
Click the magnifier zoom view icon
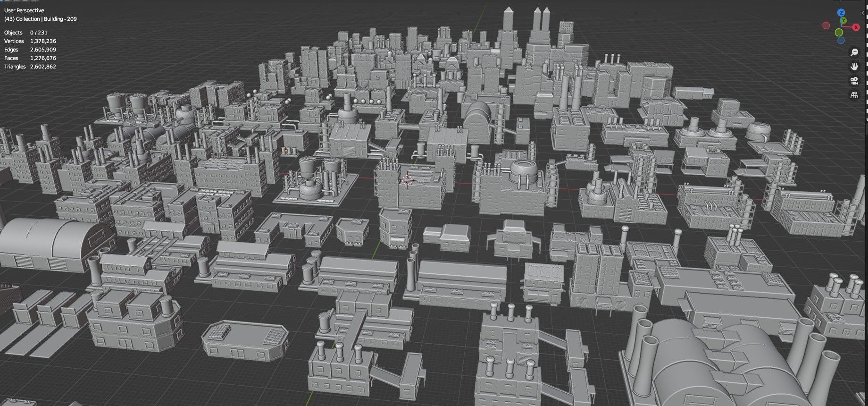tap(854, 52)
